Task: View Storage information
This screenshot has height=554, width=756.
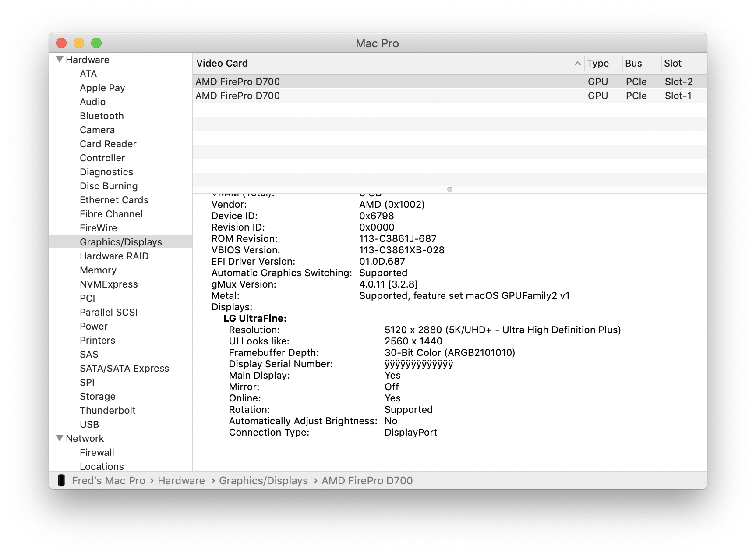Action: tap(98, 396)
